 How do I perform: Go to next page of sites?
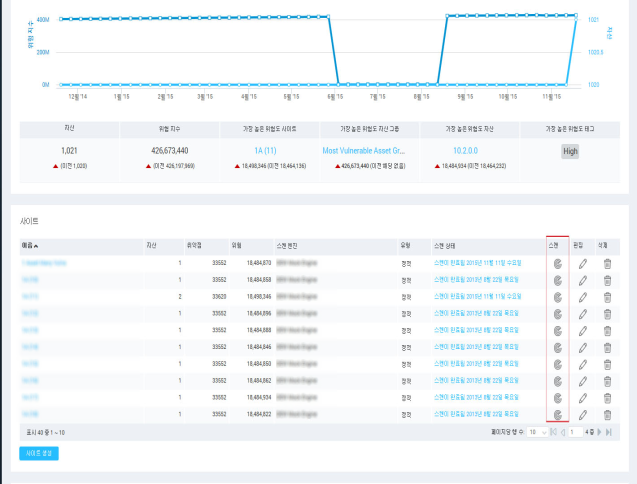[601, 432]
